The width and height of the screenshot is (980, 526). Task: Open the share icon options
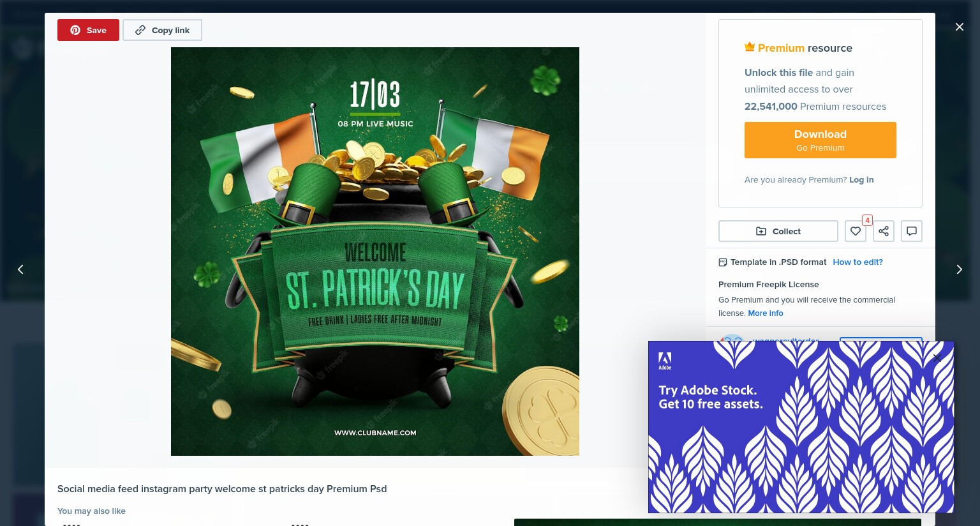pyautogui.click(x=884, y=231)
